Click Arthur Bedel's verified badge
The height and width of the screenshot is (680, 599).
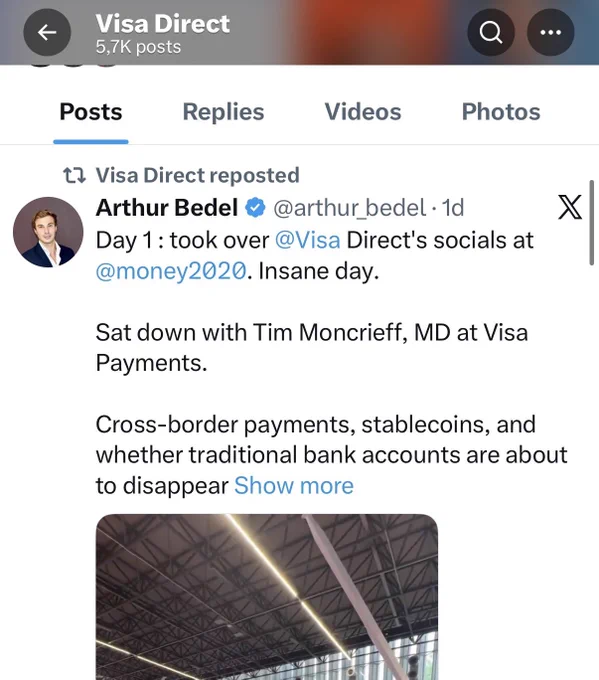(x=255, y=207)
